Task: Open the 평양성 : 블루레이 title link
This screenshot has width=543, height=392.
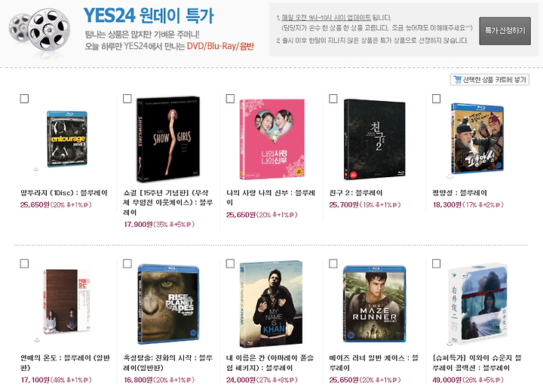Action: tap(459, 193)
